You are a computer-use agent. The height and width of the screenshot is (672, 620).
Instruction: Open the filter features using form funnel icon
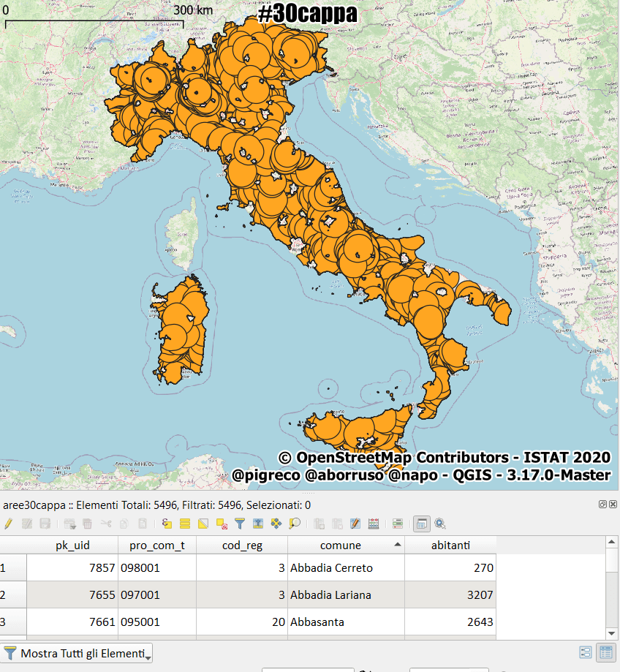(x=239, y=524)
